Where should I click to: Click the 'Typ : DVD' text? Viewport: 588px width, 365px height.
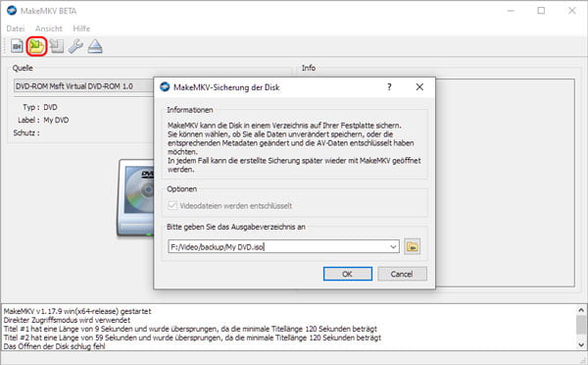coord(40,107)
